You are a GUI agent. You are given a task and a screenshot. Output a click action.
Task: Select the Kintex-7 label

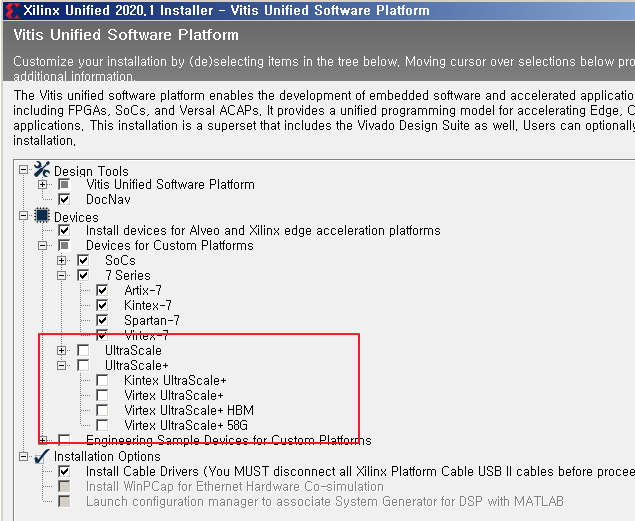(148, 306)
